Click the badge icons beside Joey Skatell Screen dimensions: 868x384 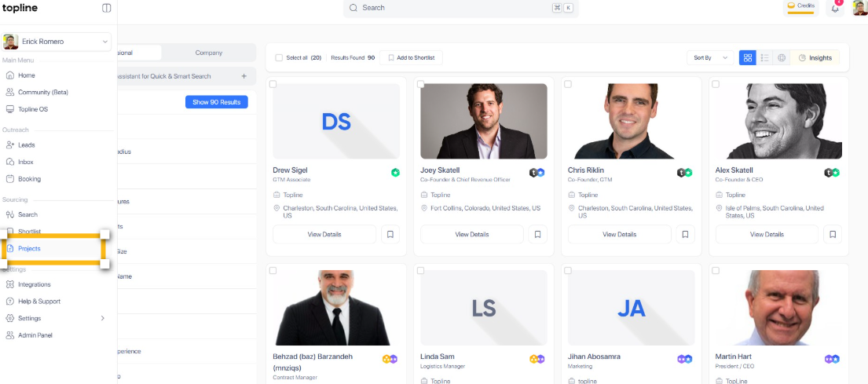537,173
